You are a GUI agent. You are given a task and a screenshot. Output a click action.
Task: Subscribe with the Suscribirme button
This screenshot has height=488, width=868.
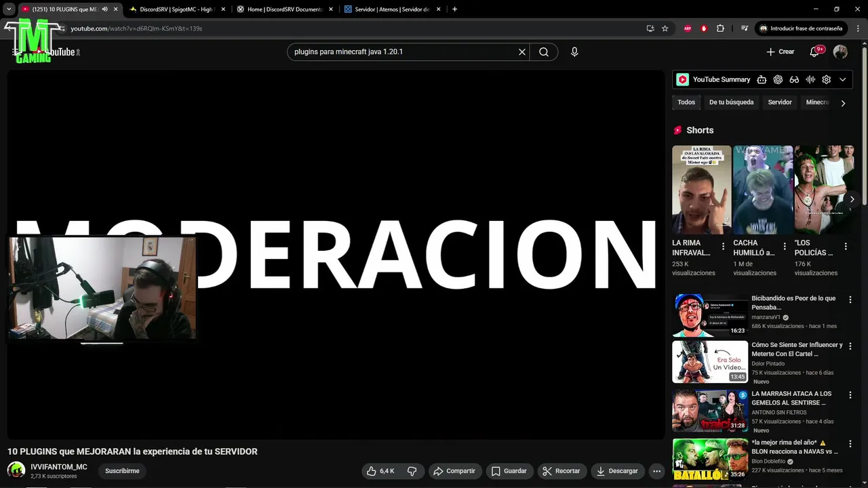click(x=122, y=471)
